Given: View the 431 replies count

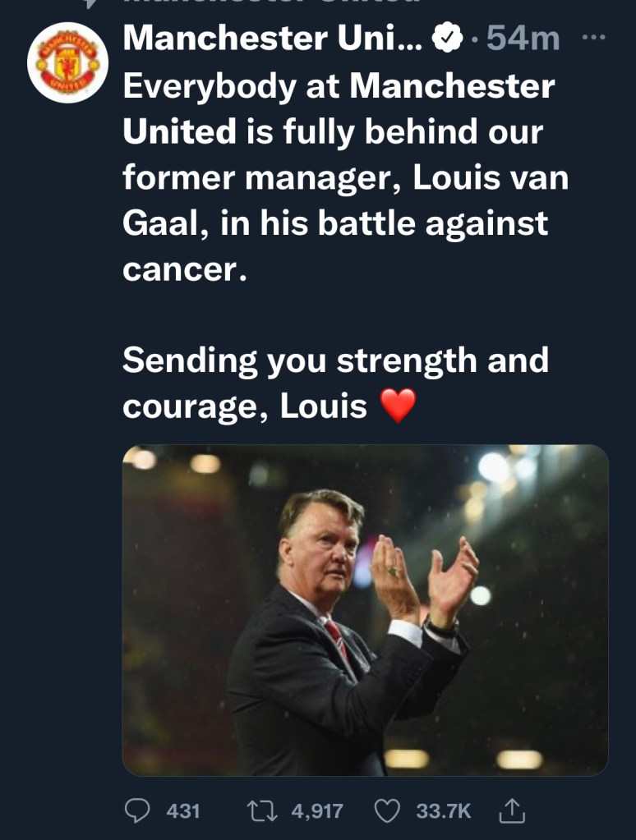Looking at the screenshot, I should click(183, 810).
